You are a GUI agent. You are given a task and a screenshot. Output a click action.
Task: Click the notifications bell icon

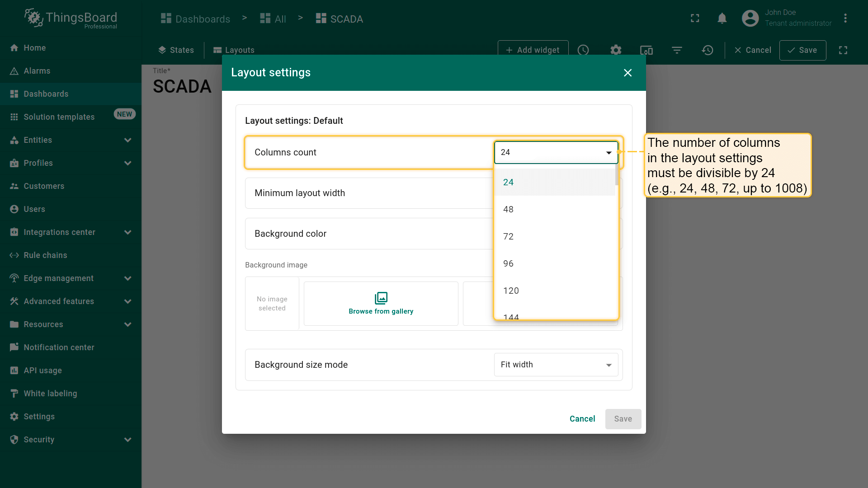(722, 19)
